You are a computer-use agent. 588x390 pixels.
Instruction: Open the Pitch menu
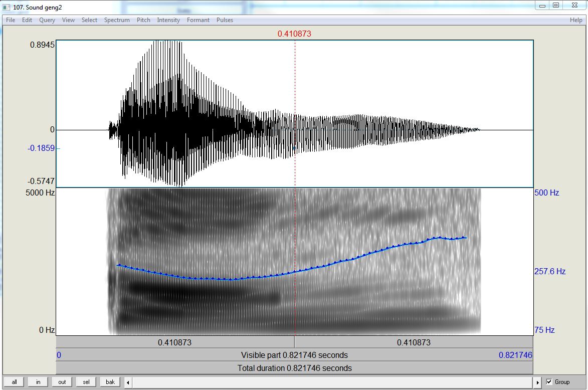143,20
